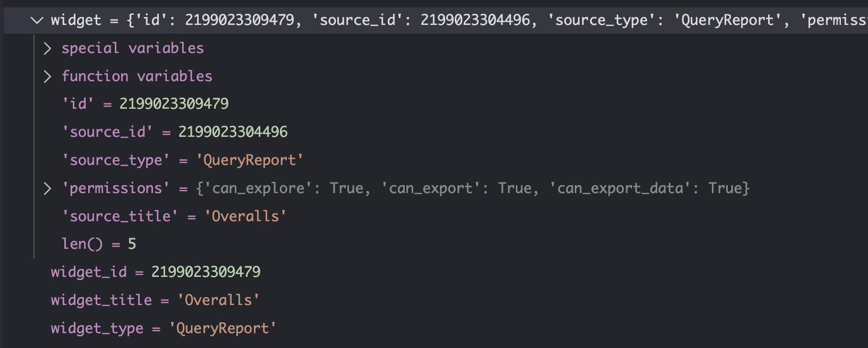868x348 pixels.
Task: Select the 'source_title' key name
Action: click(120, 216)
